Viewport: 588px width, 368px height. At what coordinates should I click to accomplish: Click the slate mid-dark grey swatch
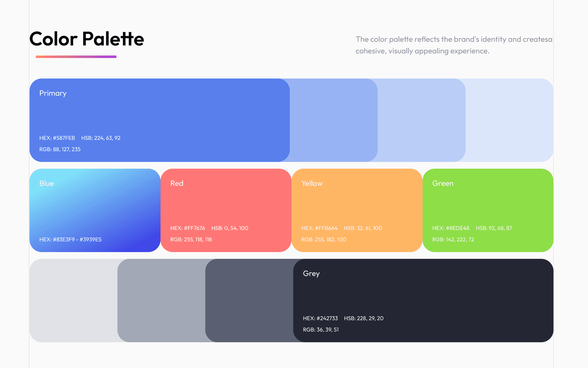click(249, 301)
